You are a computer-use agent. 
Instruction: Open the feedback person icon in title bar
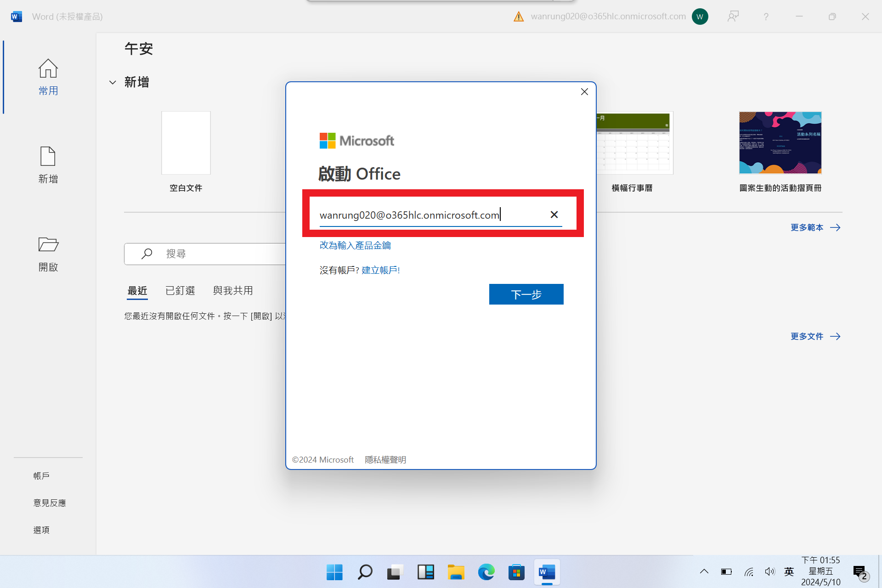pos(733,17)
